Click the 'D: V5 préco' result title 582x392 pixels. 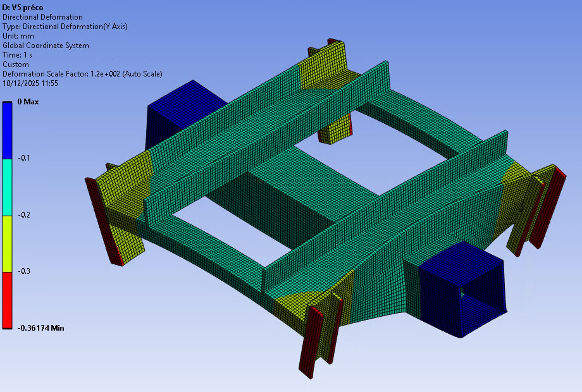click(x=23, y=8)
